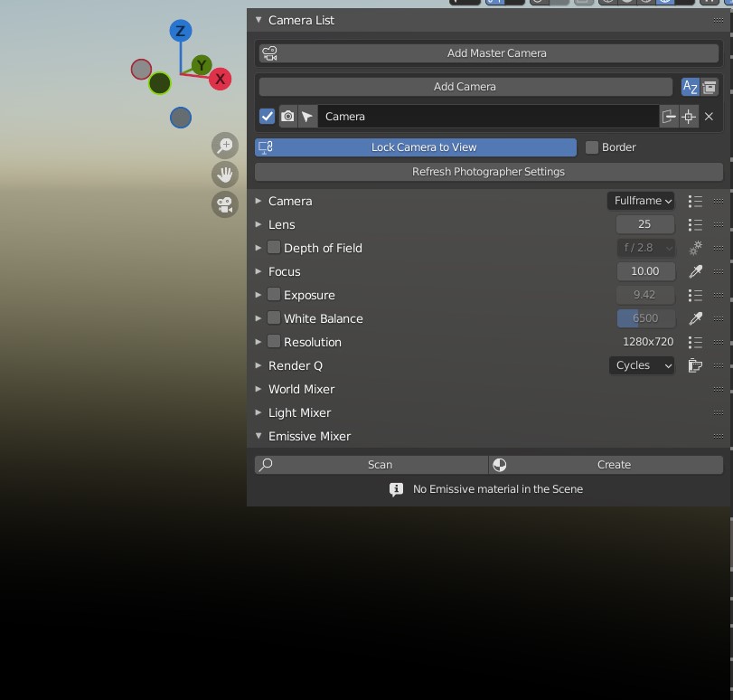The height and width of the screenshot is (700, 733).
Task: Expand the Light Mixer panel
Action: pyautogui.click(x=258, y=412)
